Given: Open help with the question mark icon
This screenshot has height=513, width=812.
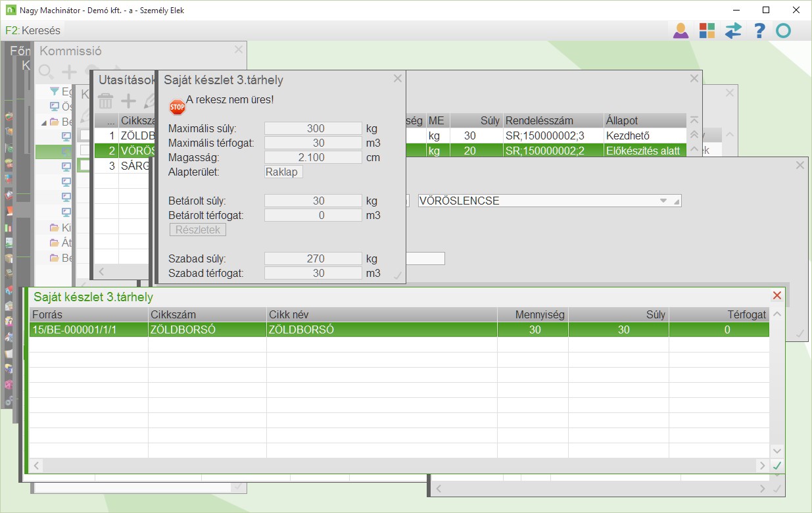Looking at the screenshot, I should [x=759, y=30].
